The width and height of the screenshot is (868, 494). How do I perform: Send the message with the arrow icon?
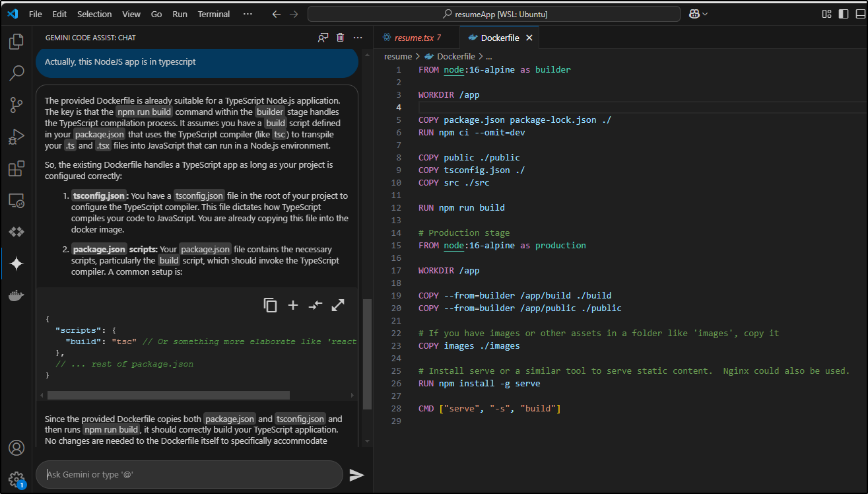coord(356,475)
